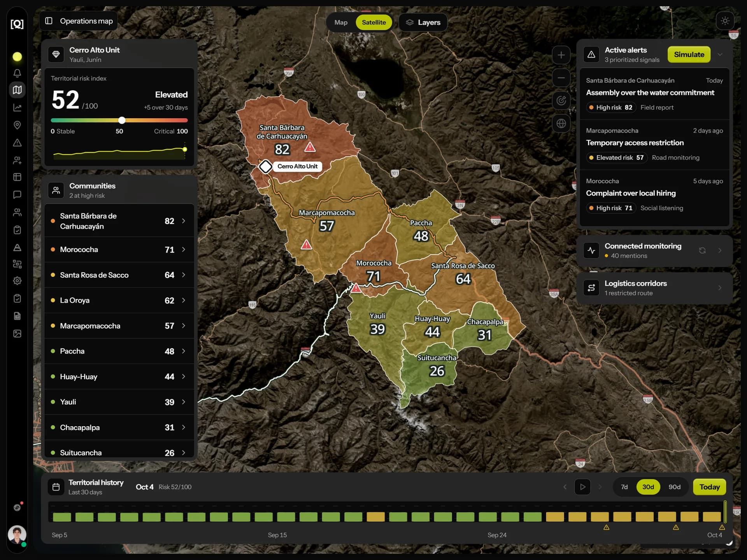The image size is (747, 560).
Task: Zoom in on the map
Action: click(561, 55)
